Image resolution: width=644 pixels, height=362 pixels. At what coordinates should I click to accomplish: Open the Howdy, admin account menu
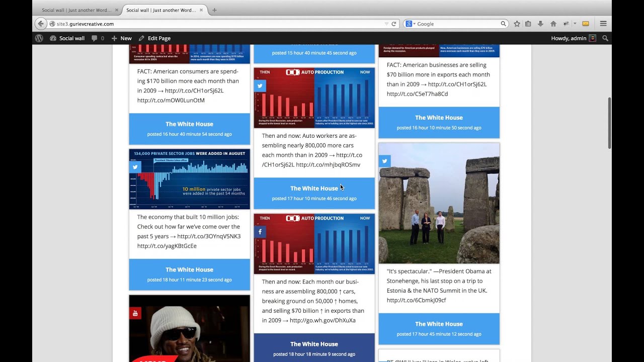tap(574, 38)
